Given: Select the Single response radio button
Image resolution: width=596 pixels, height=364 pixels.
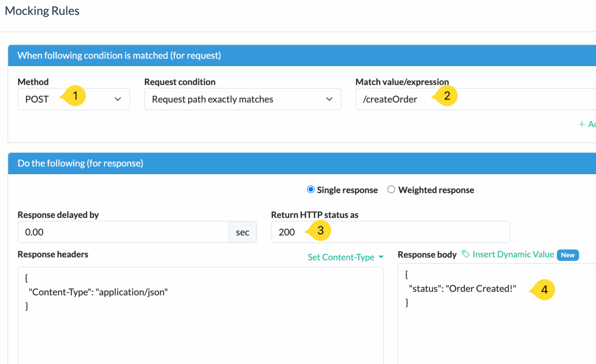Looking at the screenshot, I should (311, 190).
